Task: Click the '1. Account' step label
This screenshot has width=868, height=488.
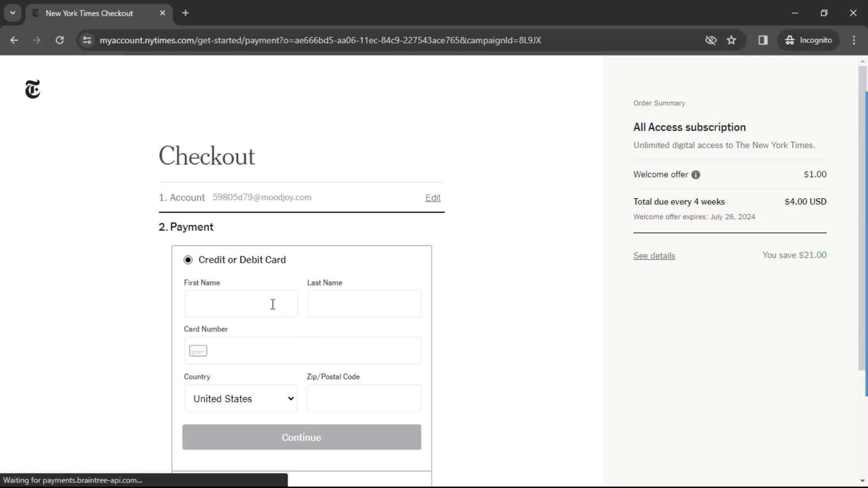Action: coord(182,198)
